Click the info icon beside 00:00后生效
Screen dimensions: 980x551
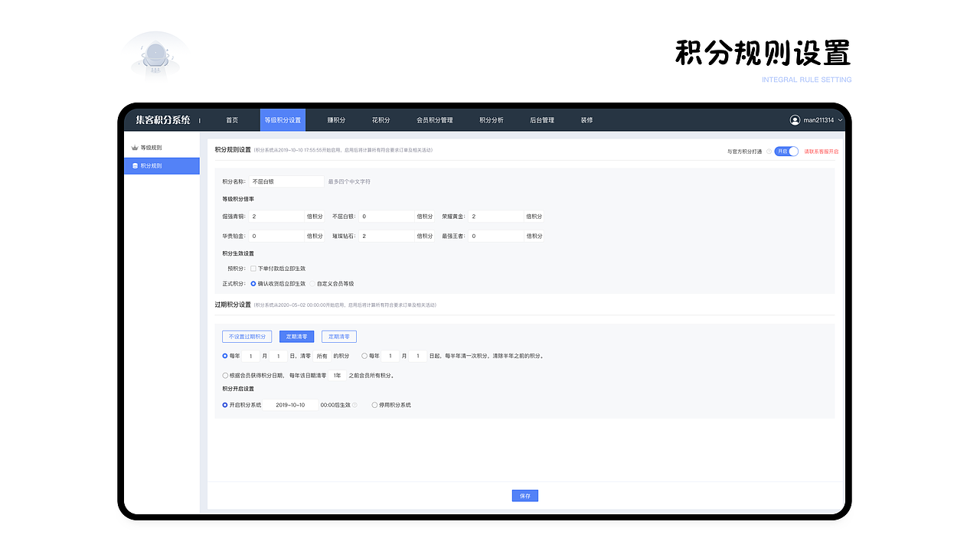pyautogui.click(x=355, y=405)
